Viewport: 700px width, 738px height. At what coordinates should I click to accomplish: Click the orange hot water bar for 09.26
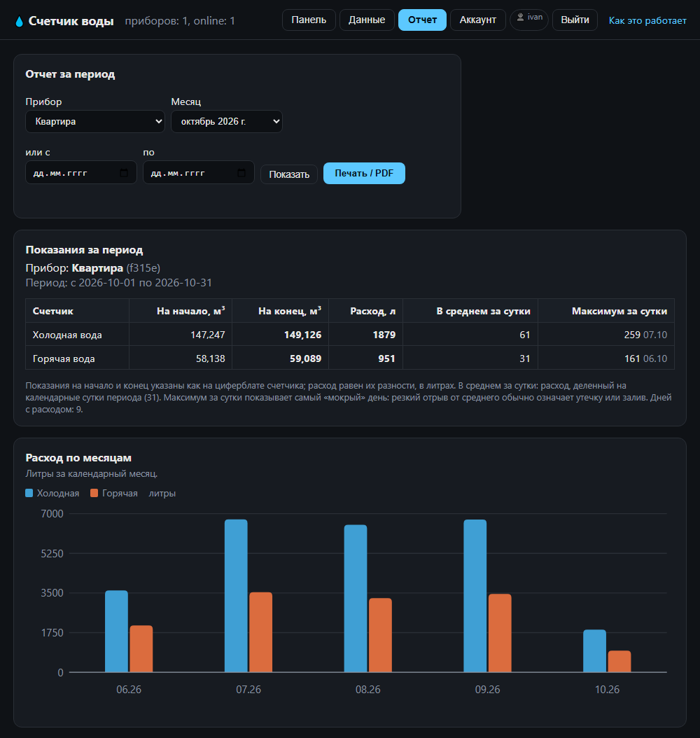500,633
